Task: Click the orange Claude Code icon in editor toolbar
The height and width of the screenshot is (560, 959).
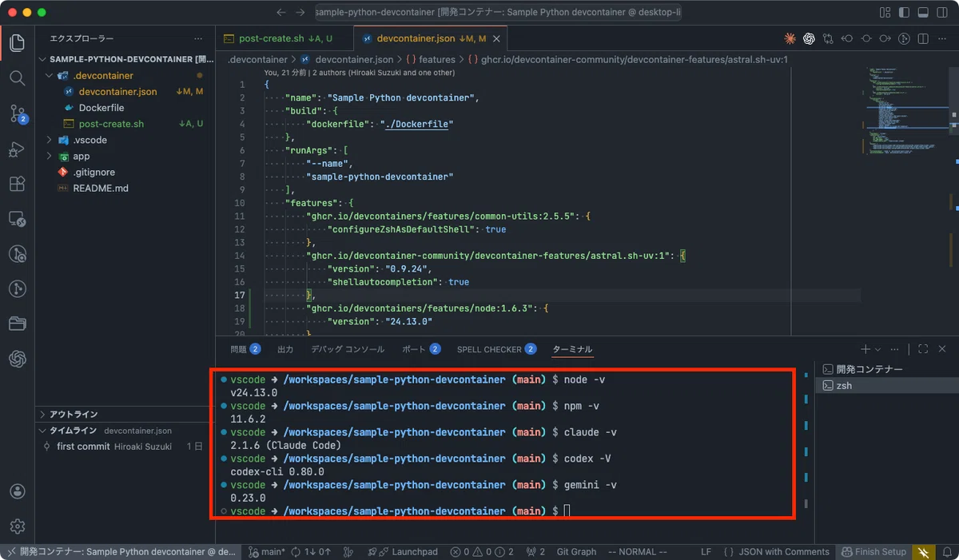Action: 790,38
